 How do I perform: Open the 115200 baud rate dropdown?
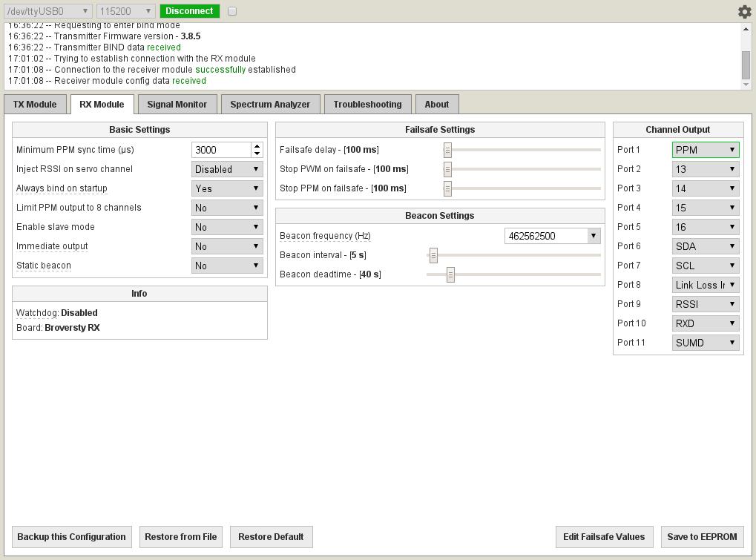click(x=125, y=11)
